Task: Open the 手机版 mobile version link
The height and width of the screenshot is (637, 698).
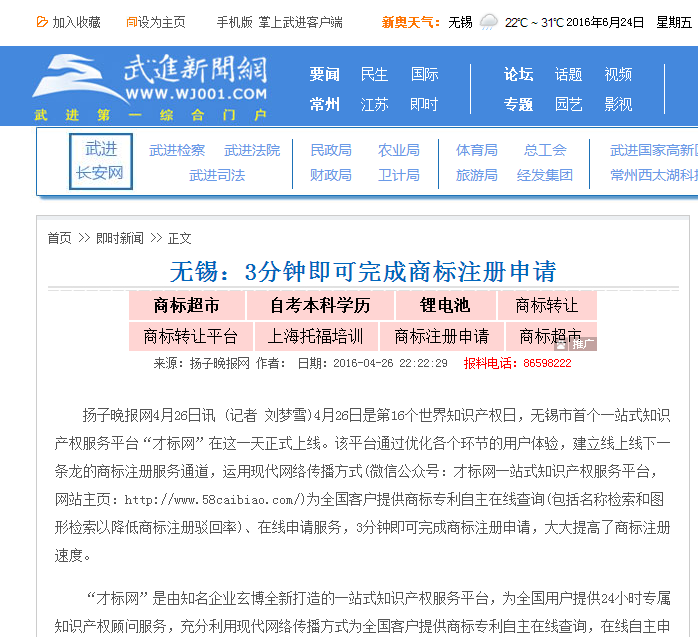Action: [x=235, y=22]
